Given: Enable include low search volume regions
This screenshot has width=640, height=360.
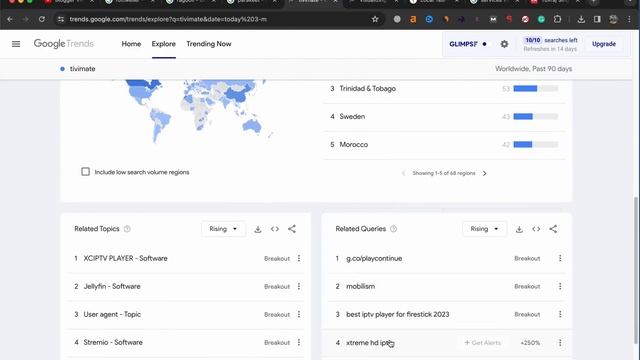Looking at the screenshot, I should [85, 171].
